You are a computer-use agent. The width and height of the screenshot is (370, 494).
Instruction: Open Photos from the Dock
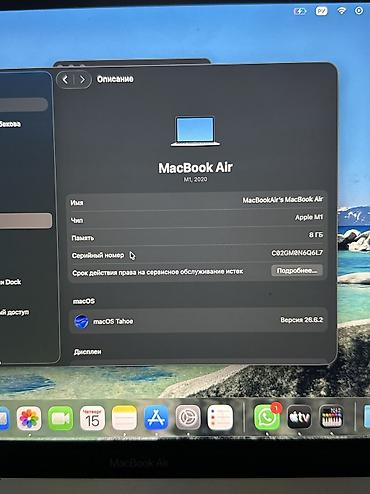point(29,418)
